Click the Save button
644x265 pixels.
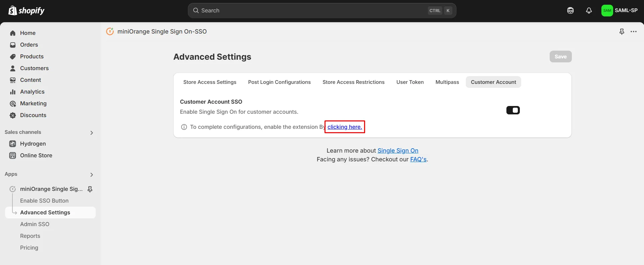tap(560, 57)
